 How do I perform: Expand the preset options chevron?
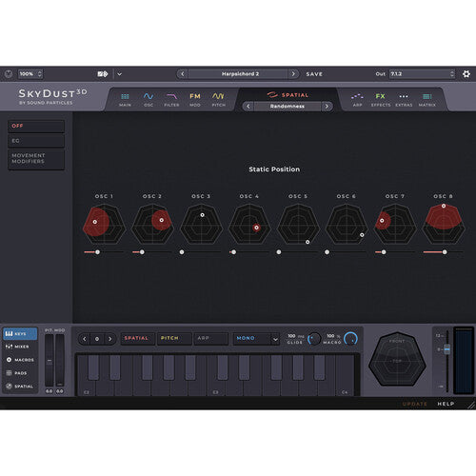[x=119, y=74]
